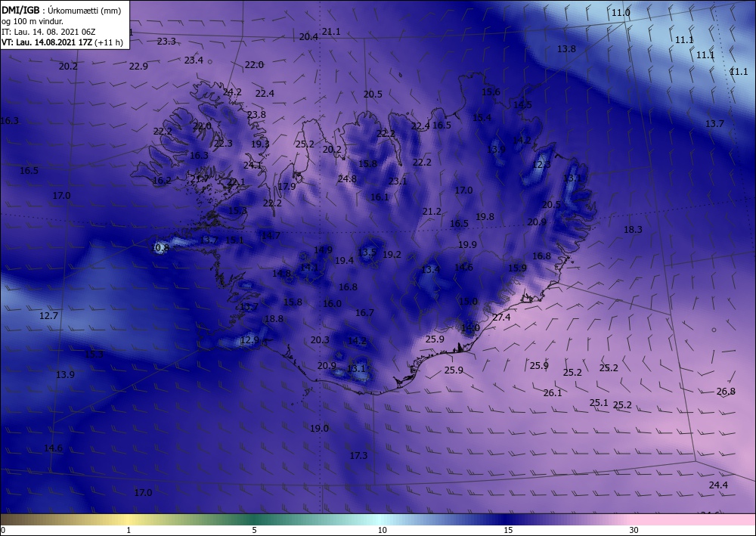This screenshot has height=536, width=756.
Task: Click the 13.8 value in the light-blue band
Action: [x=566, y=48]
